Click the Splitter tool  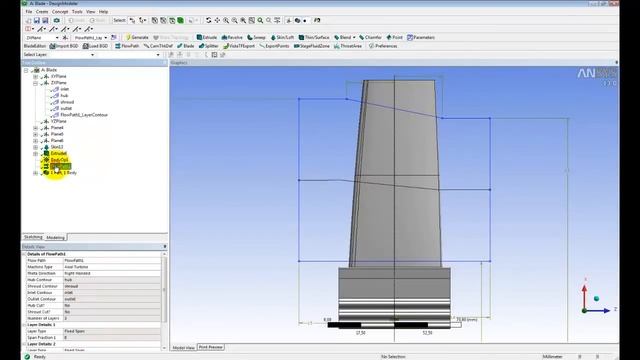tap(209, 46)
